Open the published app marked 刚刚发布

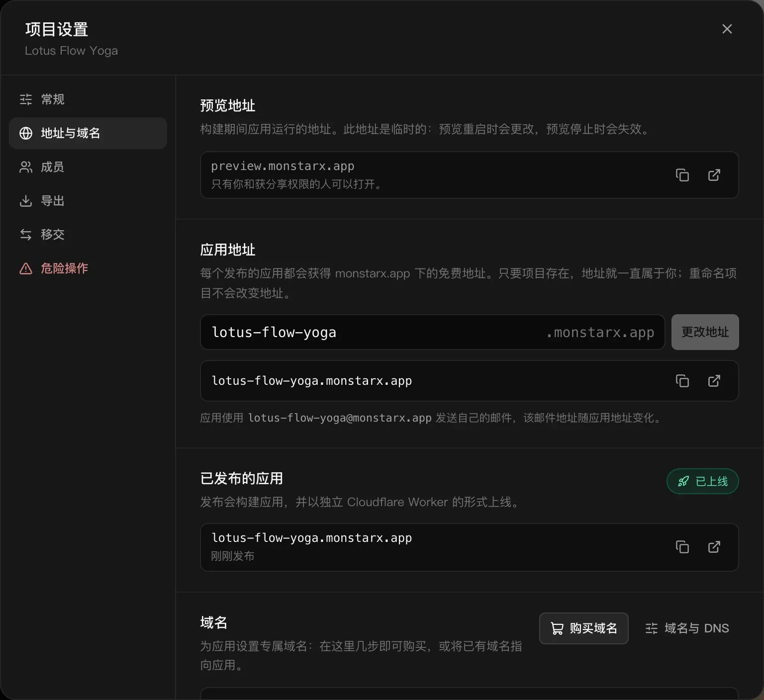[x=714, y=547]
